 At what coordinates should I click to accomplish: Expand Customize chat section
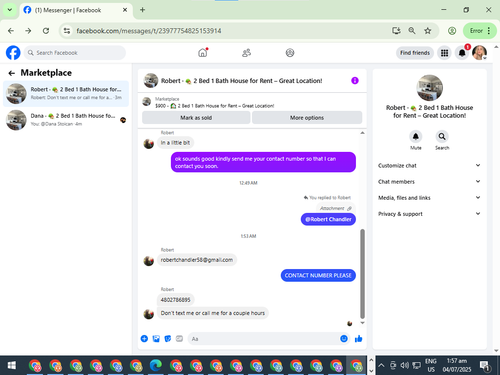tap(429, 165)
